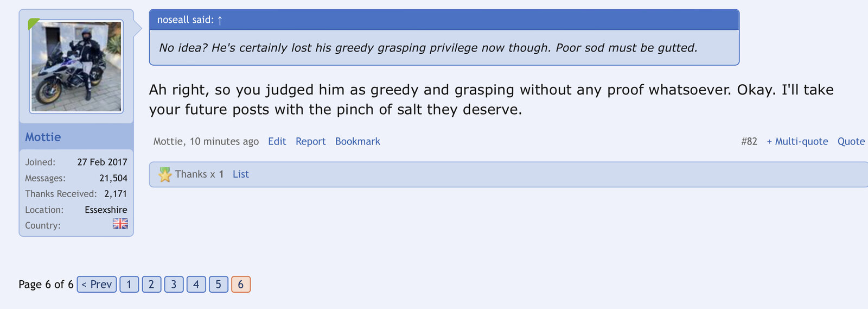
Task: Open post permalink #82
Action: [749, 141]
